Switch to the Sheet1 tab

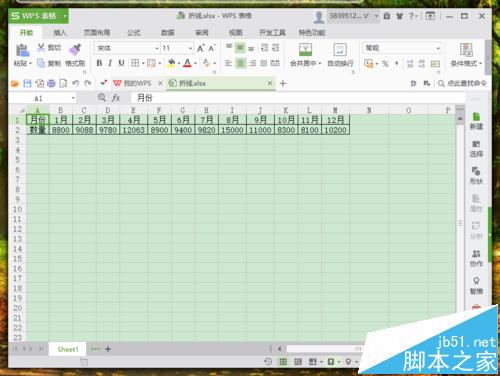point(68,349)
